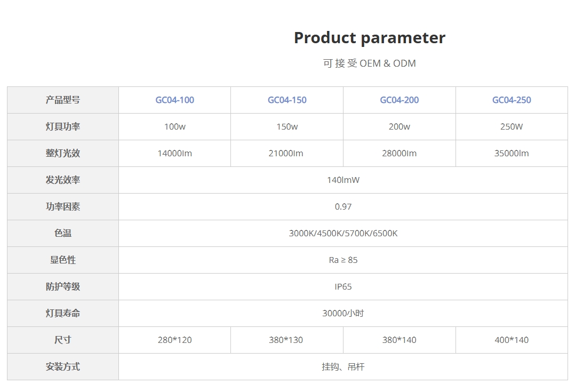Select the 30000小时 lifespan value

point(343,313)
